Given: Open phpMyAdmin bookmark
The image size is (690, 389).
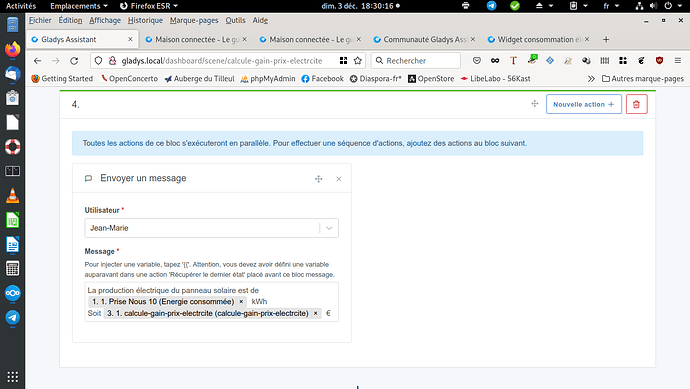Looking at the screenshot, I should [x=268, y=79].
